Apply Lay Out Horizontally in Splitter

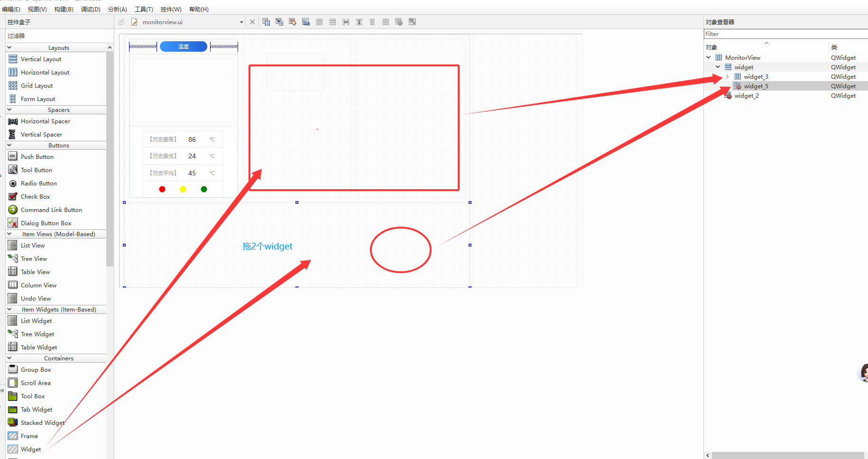346,22
